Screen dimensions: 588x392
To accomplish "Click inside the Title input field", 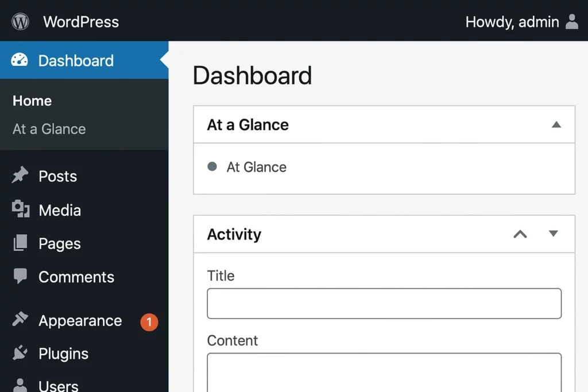I will pyautogui.click(x=384, y=303).
